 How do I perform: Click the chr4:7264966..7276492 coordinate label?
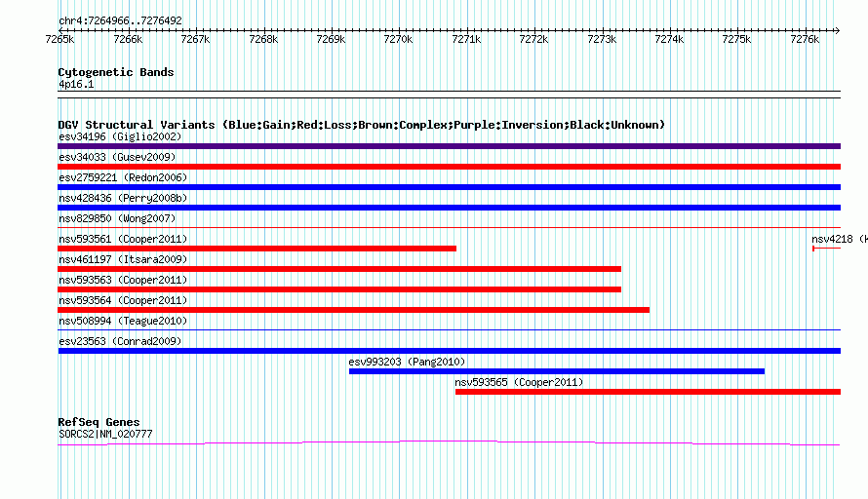[120, 20]
